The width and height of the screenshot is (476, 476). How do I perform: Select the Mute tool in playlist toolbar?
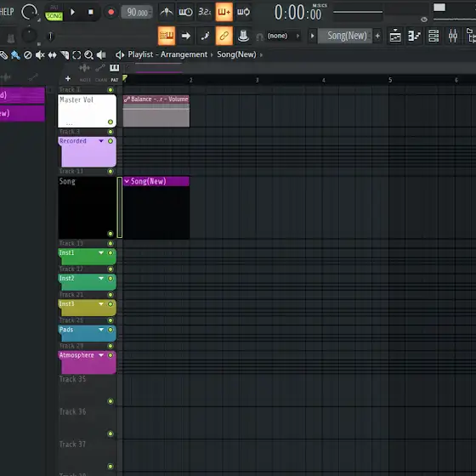coord(40,55)
